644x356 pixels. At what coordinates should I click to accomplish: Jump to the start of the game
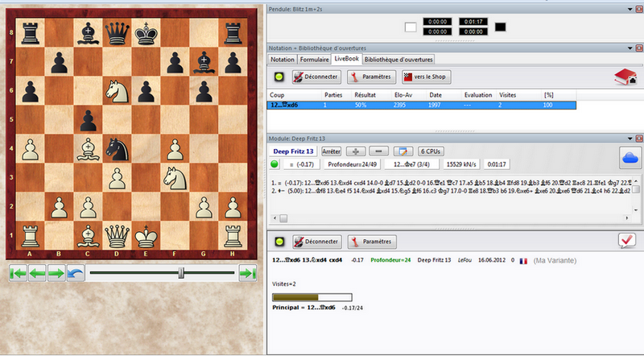pos(17,274)
